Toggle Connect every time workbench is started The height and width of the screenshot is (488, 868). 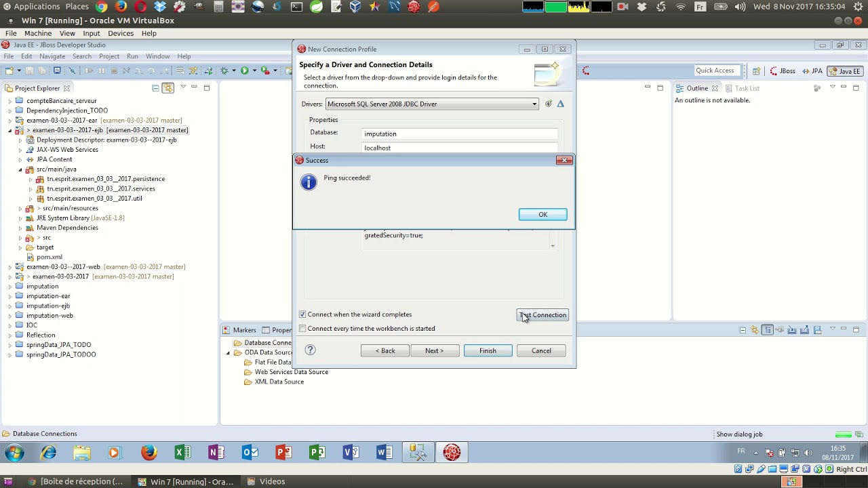[x=302, y=329]
